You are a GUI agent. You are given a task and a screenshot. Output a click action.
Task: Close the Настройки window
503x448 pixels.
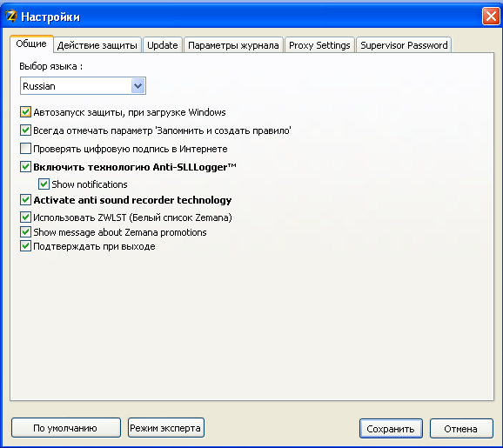pyautogui.click(x=491, y=16)
